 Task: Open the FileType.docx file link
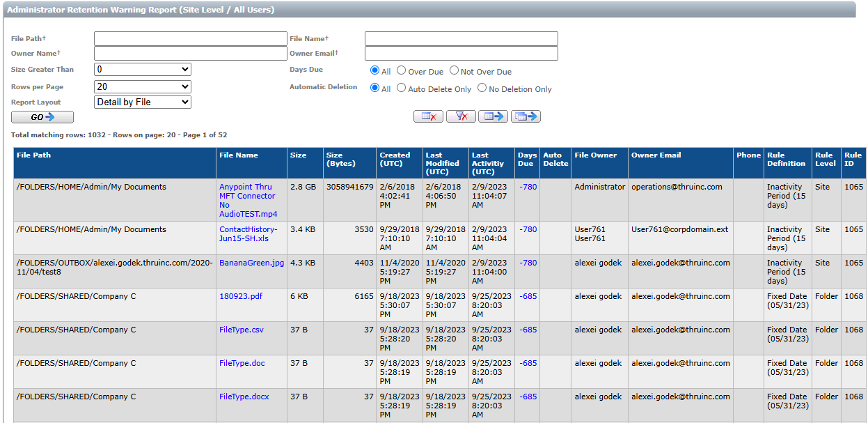[x=244, y=397]
